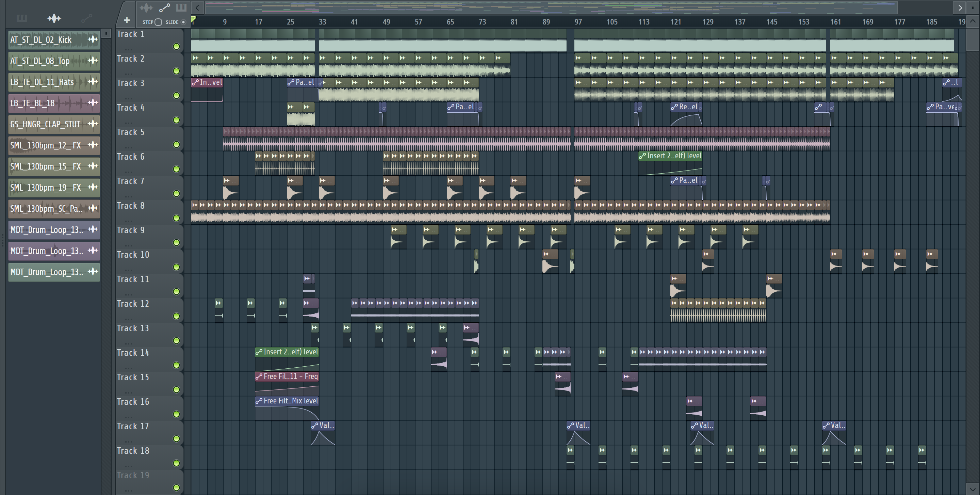Click waveform icon on LB_TE_BL_18

click(93, 103)
